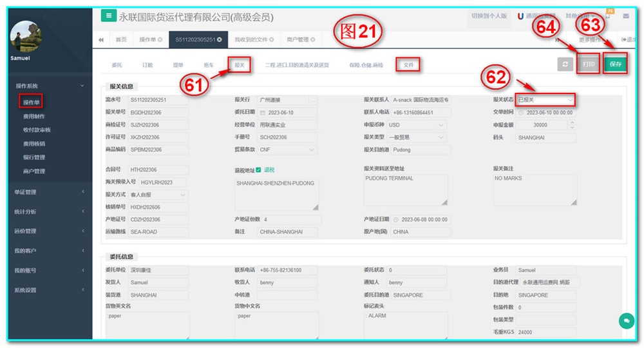Click the ellipsis browse button beside 报关行 广州港接

tap(314, 100)
